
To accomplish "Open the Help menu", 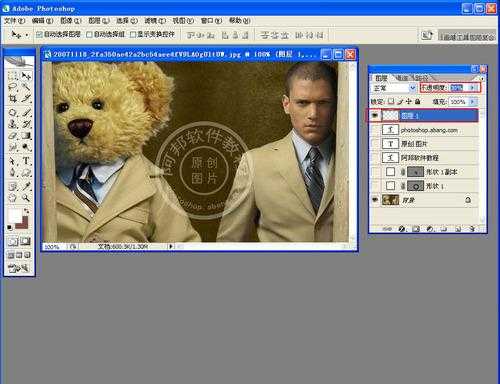I will (239, 21).
